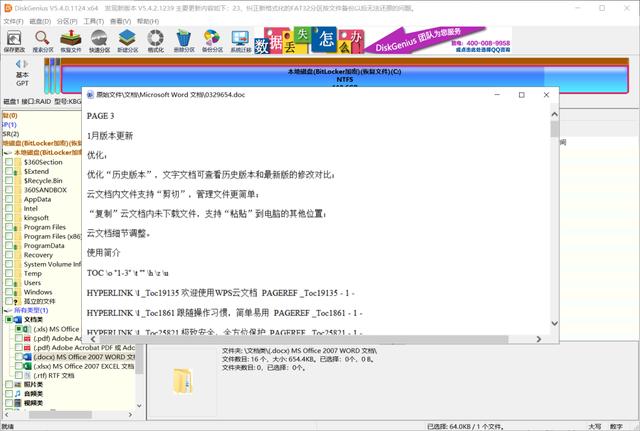This screenshot has height=431, width=640.
Task: Click the Format partition ring icon
Action: tap(156, 41)
